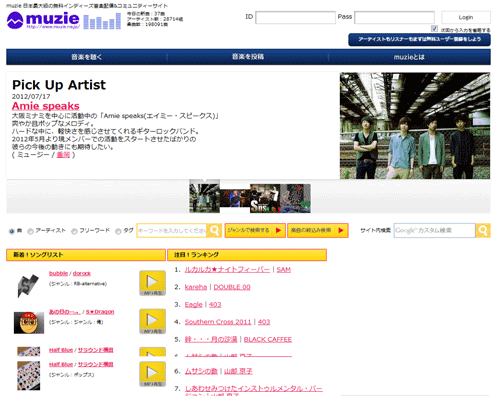Select the SOS band thumbnail in carousel
The image size is (500, 396).
(265, 198)
